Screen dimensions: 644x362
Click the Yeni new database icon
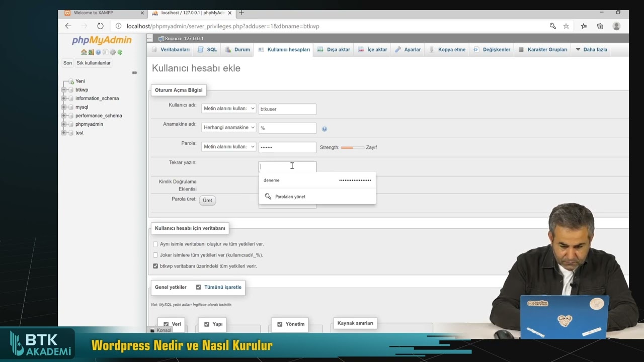point(71,81)
